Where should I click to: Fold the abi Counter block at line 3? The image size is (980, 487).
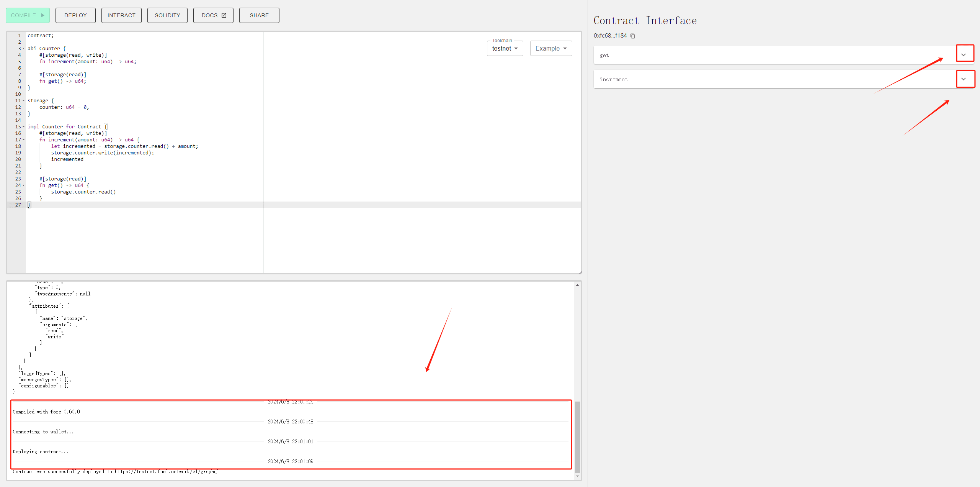(x=24, y=49)
